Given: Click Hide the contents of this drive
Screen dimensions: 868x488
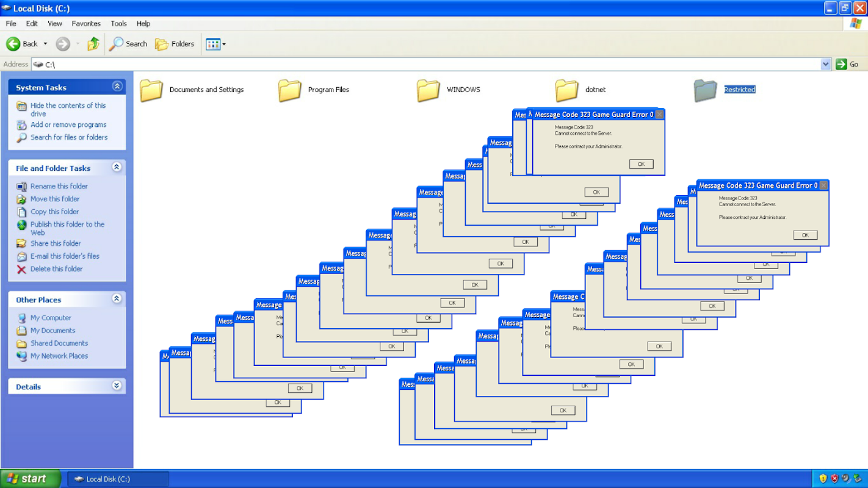Looking at the screenshot, I should pyautogui.click(x=68, y=109).
